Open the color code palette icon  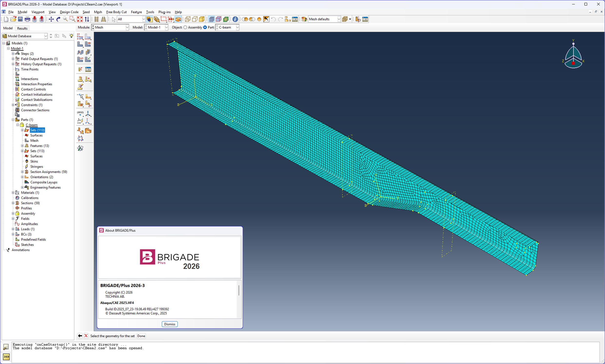[x=304, y=19]
